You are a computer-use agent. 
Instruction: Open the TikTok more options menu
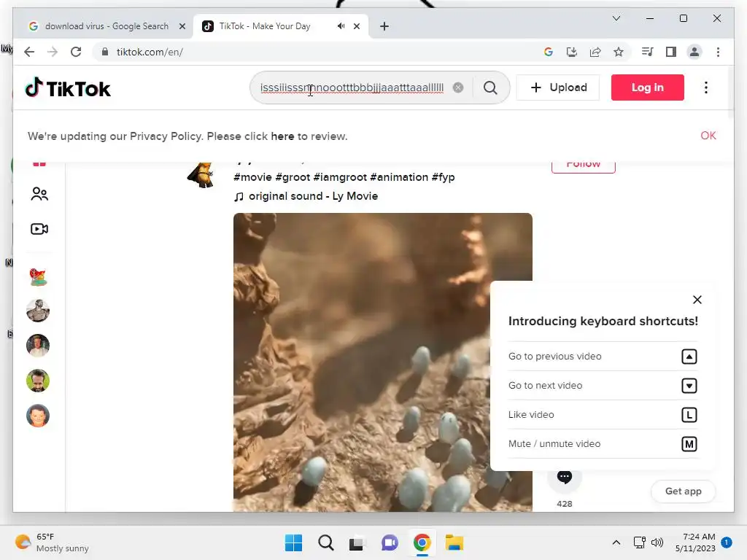point(706,87)
